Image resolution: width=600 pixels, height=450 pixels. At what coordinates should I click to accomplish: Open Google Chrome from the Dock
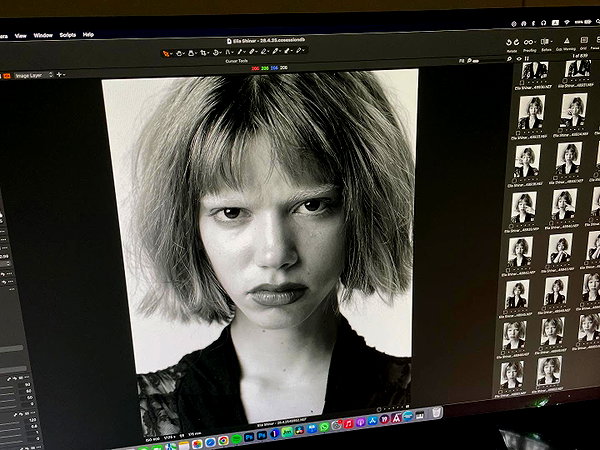click(x=223, y=440)
